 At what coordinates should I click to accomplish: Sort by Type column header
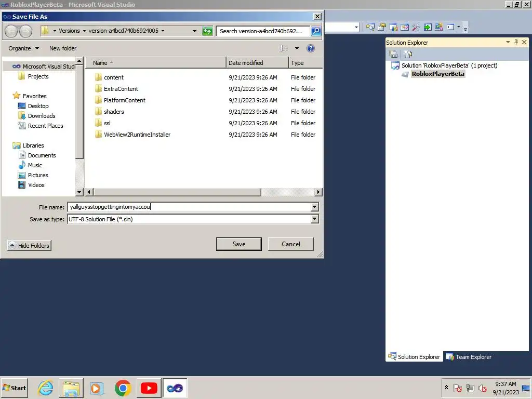(x=305, y=63)
